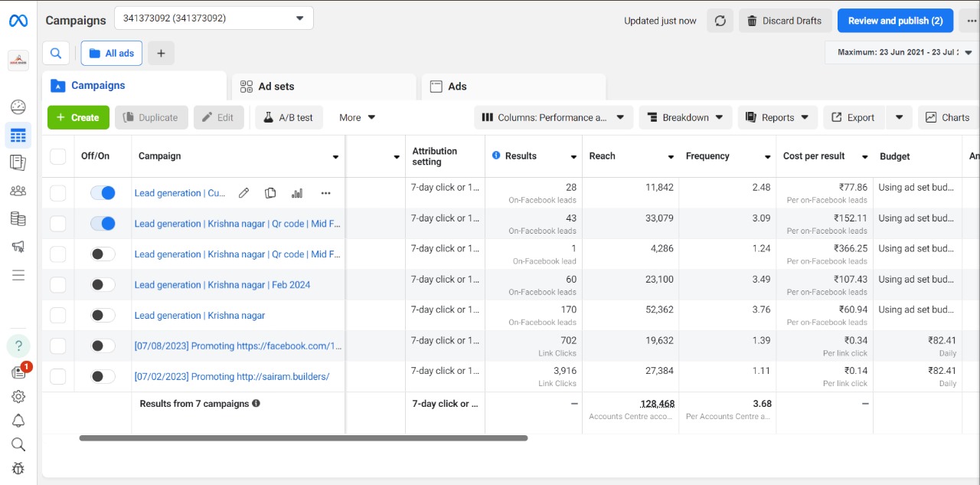The width and height of the screenshot is (980, 485).
Task: Open the Columns: Performance dropdown
Action: pos(554,117)
